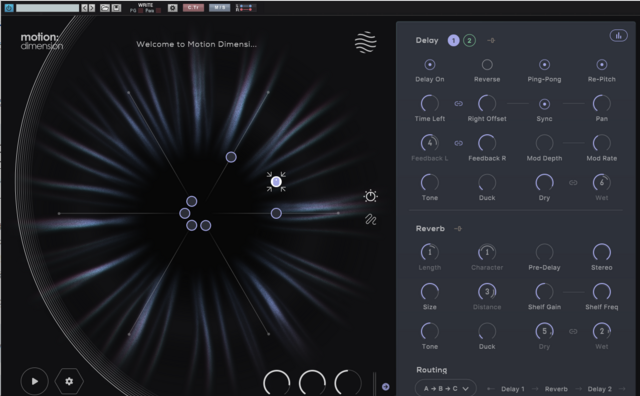Viewport: 640px width, 396px height.
Task: Click the round arrow button at panel edge
Action: [385, 387]
